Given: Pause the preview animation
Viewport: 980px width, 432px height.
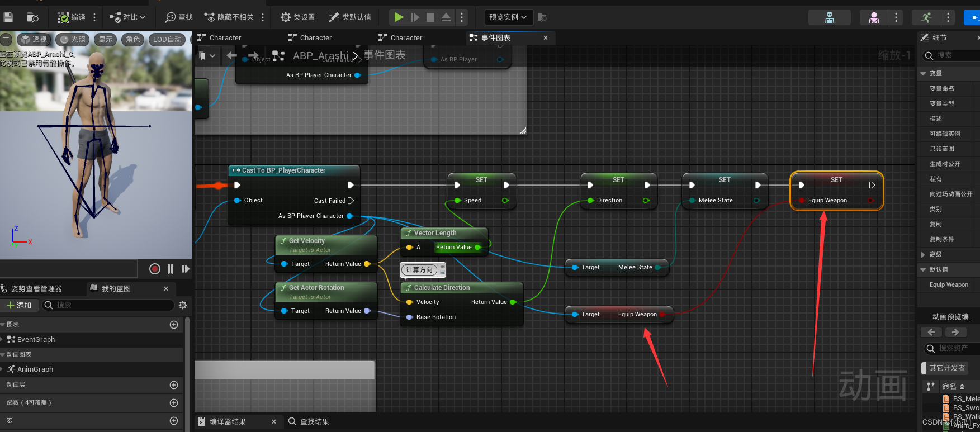Looking at the screenshot, I should click(x=171, y=269).
